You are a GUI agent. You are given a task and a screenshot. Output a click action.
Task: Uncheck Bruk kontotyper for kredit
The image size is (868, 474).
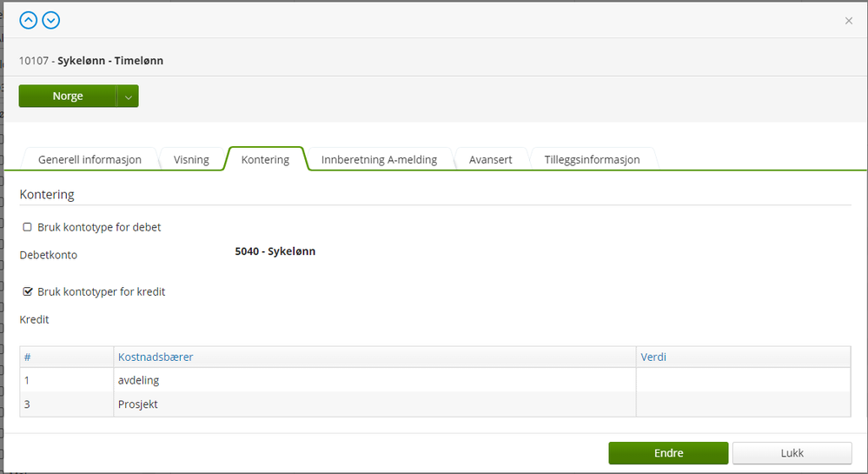click(27, 291)
